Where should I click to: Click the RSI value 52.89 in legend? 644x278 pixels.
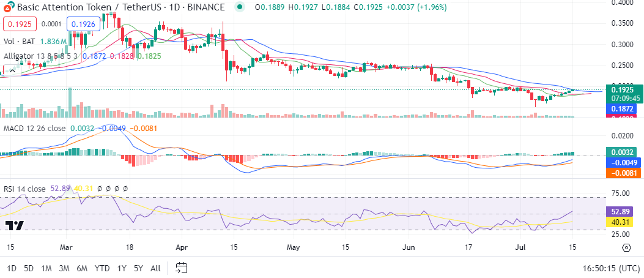click(60, 189)
